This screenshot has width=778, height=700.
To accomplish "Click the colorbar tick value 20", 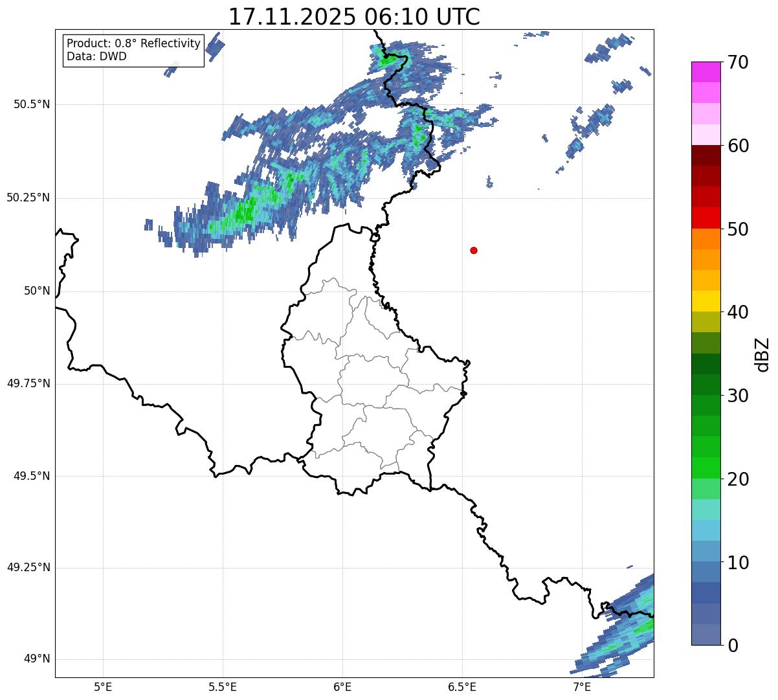I will pyautogui.click(x=738, y=479).
